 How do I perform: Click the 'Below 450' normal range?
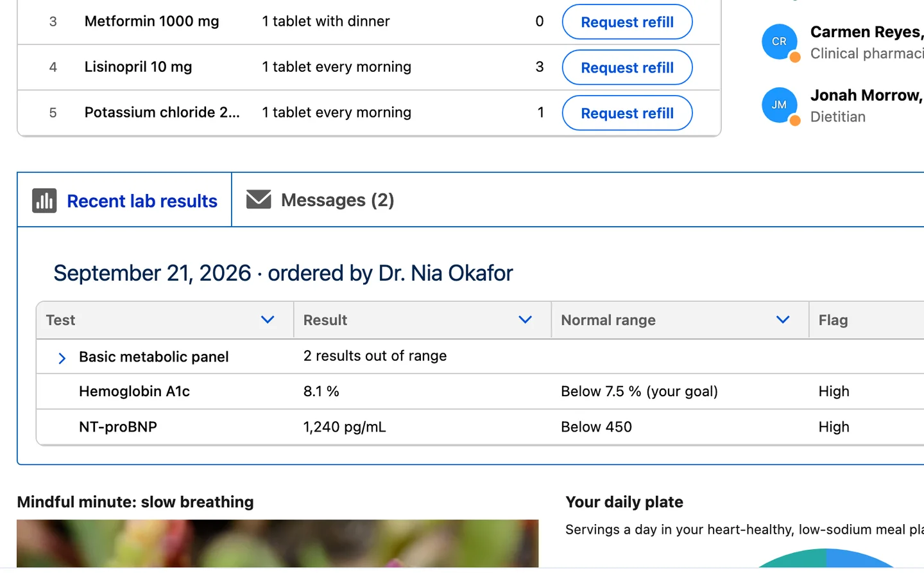(596, 427)
